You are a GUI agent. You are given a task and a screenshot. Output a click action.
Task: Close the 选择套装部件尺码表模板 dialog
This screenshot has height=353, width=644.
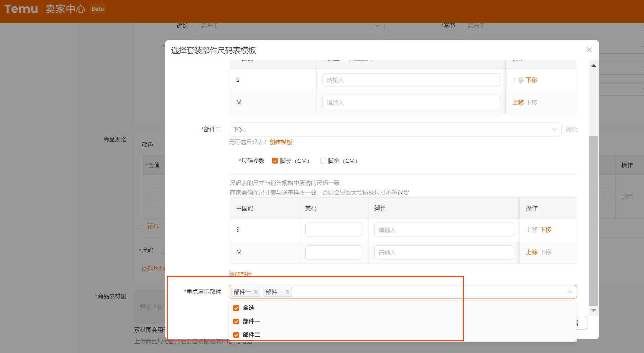[589, 50]
